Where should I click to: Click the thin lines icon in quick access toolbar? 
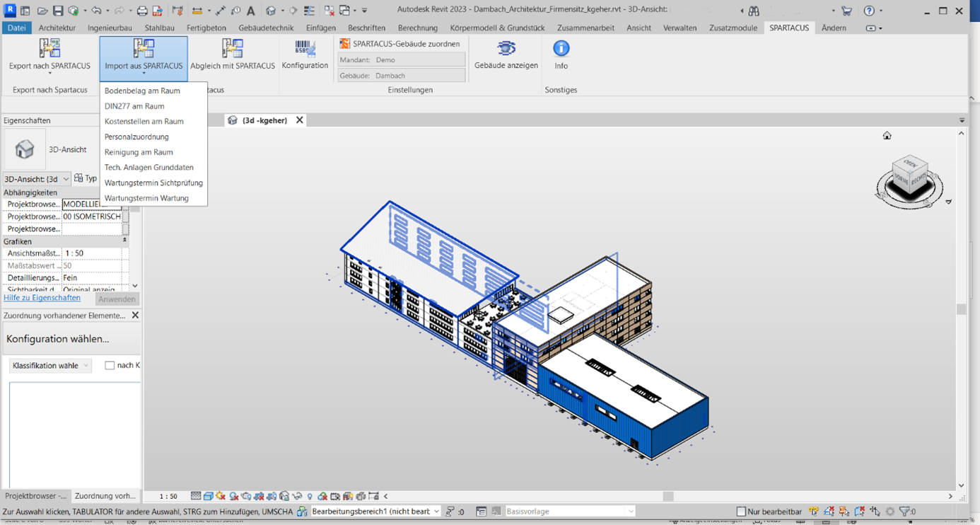point(310,11)
